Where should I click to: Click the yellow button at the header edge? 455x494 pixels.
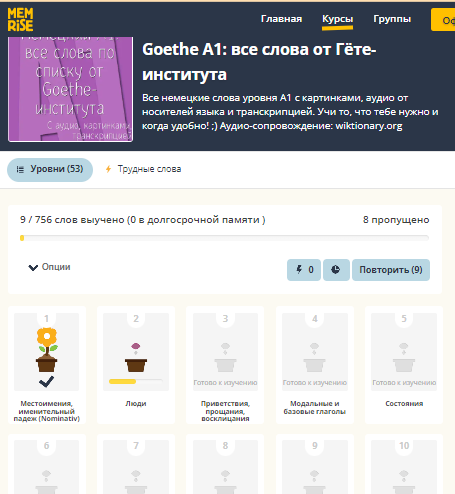coord(443,20)
